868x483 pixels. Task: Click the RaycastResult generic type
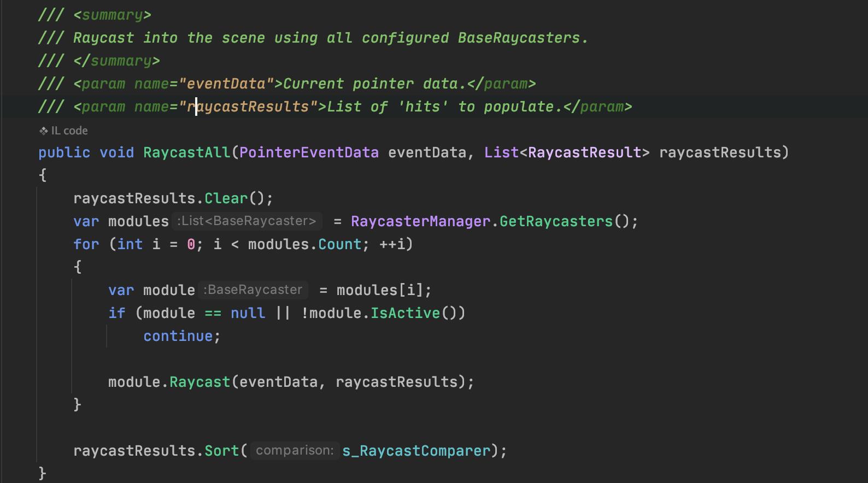[x=584, y=152]
